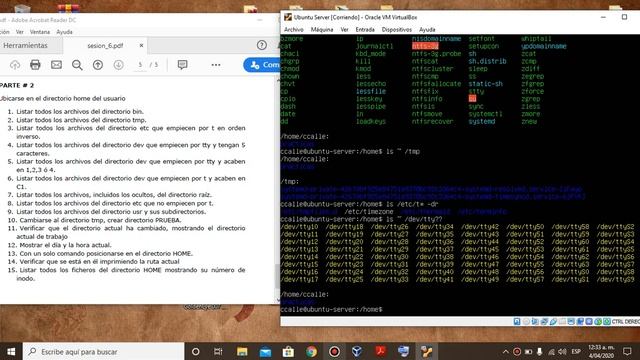This screenshot has width=640, height=360.
Task: Switch to screen recorder taskbar icon
Action: [334, 351]
